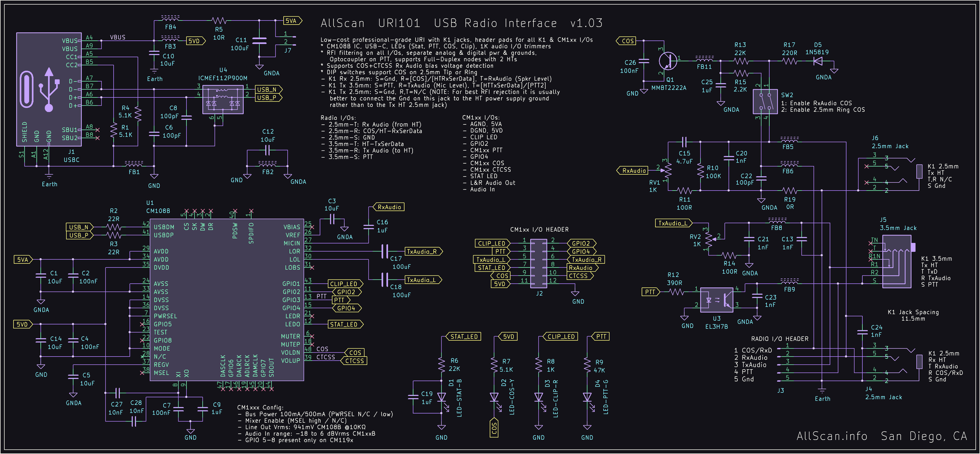Click the R5 10R resistor symbol

(219, 21)
